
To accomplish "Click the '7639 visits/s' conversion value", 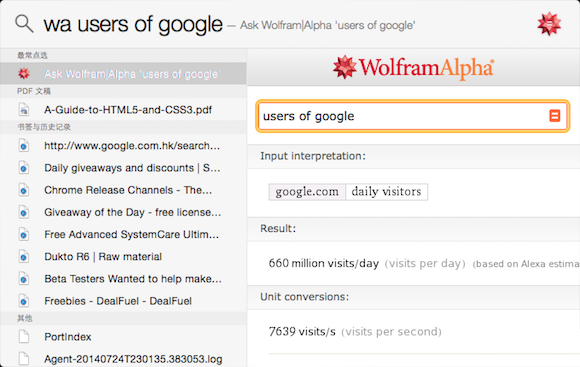I will (302, 331).
